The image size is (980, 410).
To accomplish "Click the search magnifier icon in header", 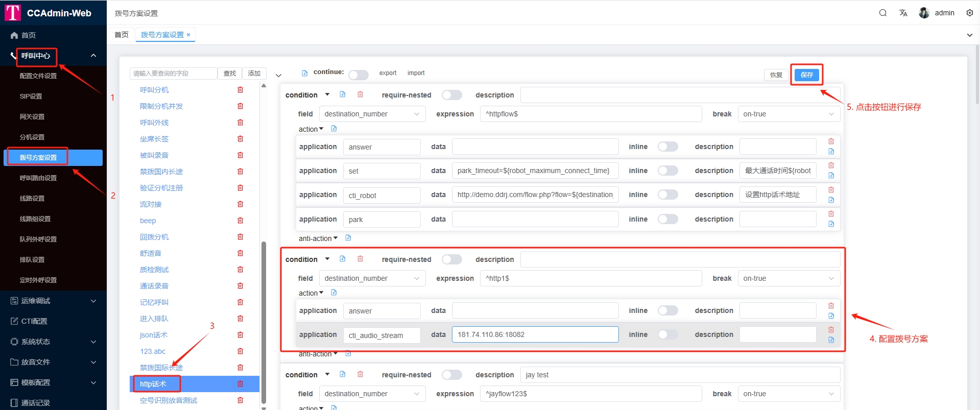I will click(882, 13).
